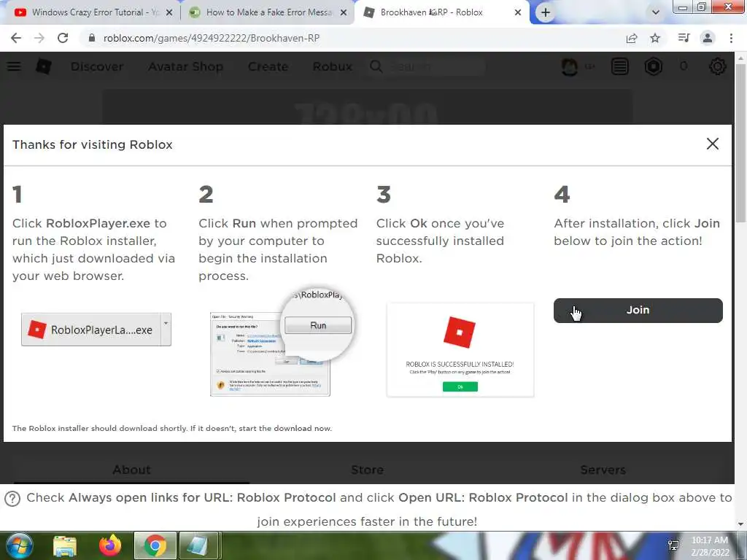Click the Join button
The height and width of the screenshot is (560, 747).
pyautogui.click(x=638, y=311)
